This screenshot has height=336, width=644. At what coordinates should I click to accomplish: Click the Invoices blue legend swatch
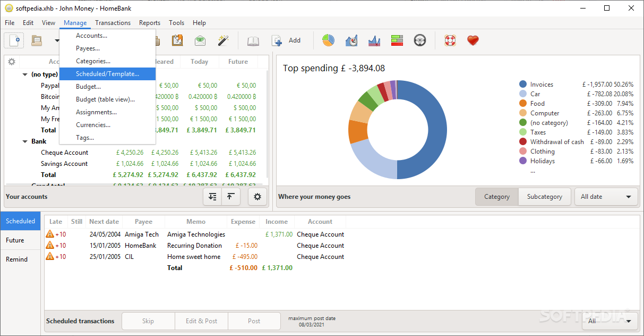click(523, 85)
